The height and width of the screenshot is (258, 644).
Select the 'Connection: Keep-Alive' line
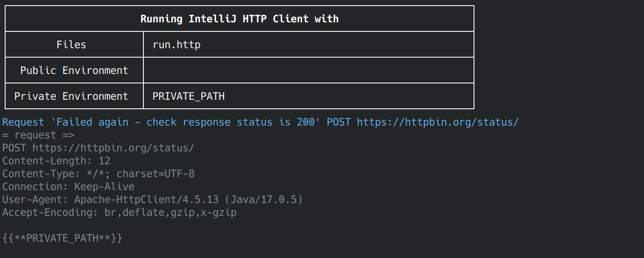pyautogui.click(x=68, y=187)
